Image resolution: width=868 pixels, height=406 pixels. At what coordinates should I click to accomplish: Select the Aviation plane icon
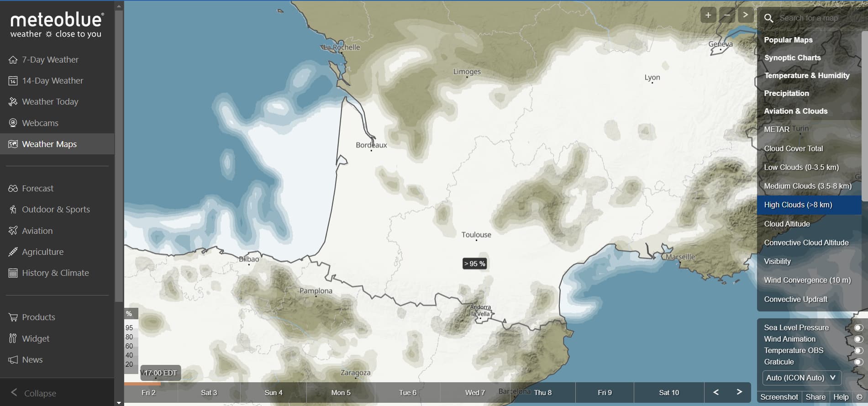point(13,231)
